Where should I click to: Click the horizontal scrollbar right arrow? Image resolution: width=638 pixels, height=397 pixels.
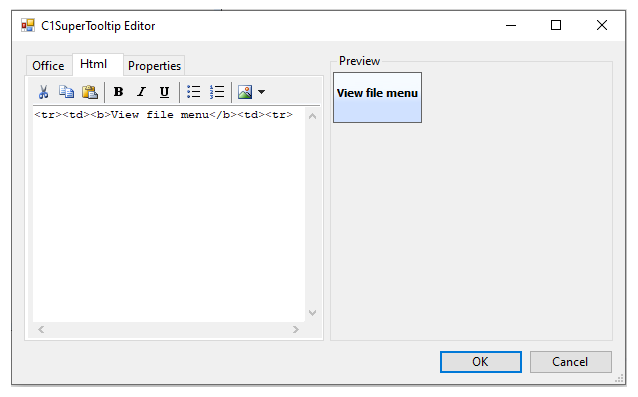point(296,329)
